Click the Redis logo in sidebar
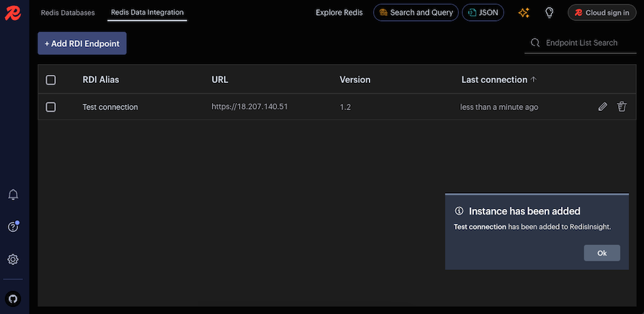644x314 pixels. tap(13, 14)
